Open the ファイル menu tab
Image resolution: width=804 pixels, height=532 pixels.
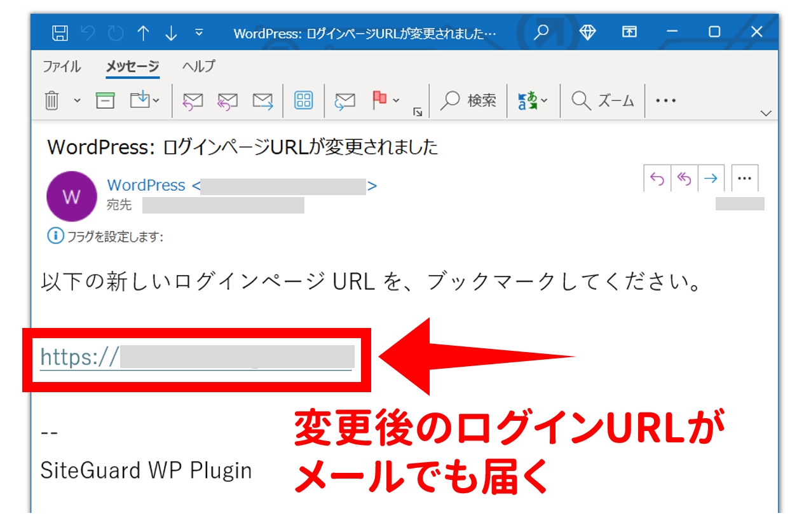[62, 66]
